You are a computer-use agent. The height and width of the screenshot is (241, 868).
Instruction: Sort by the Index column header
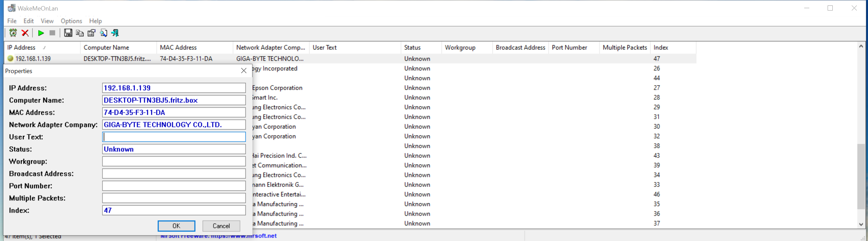(x=673, y=48)
